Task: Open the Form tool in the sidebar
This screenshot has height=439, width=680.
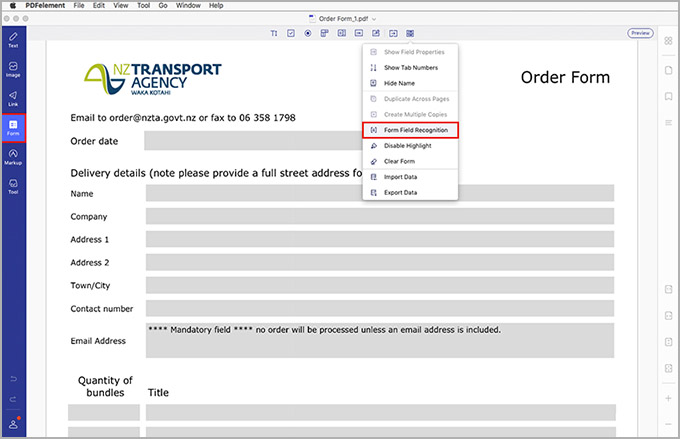Action: (13, 128)
